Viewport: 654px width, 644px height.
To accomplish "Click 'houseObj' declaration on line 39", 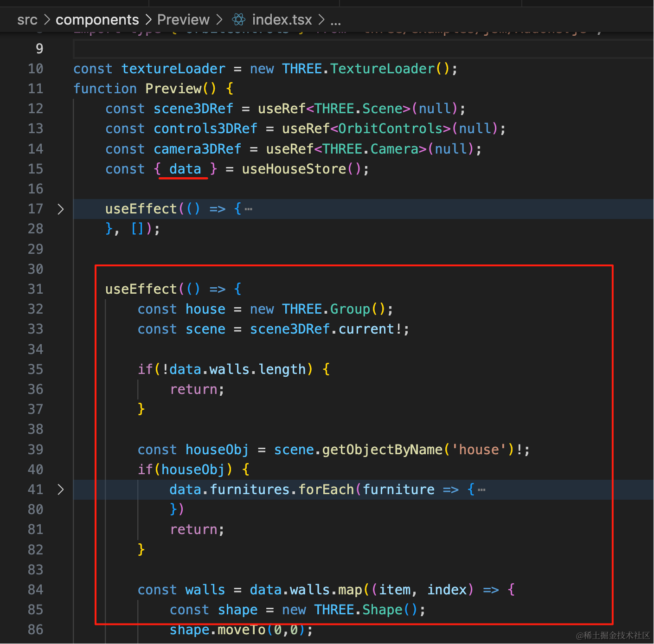I will (218, 450).
